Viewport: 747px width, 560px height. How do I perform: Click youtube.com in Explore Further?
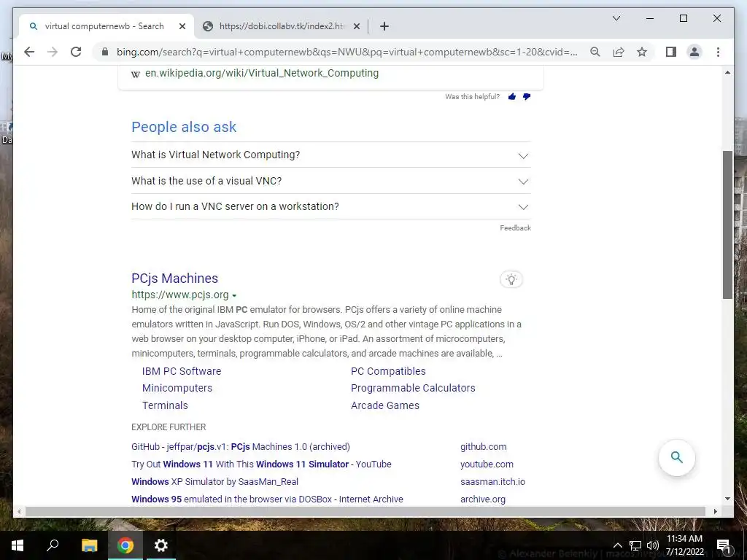[487, 464]
